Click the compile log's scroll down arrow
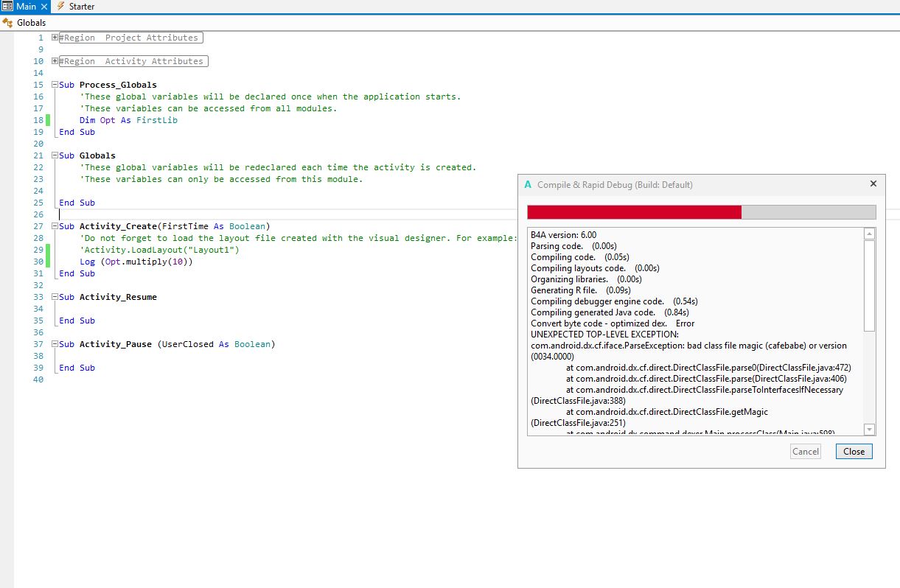The height and width of the screenshot is (588, 900). 870,430
